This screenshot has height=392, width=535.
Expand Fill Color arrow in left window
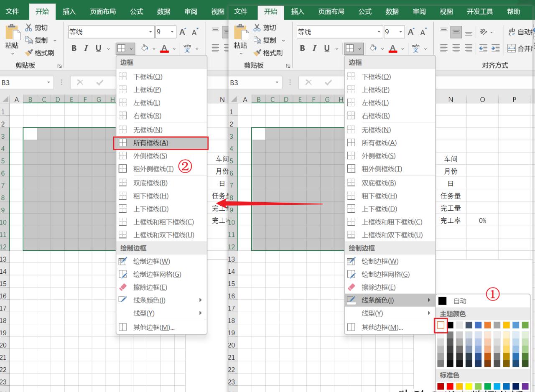pos(153,48)
